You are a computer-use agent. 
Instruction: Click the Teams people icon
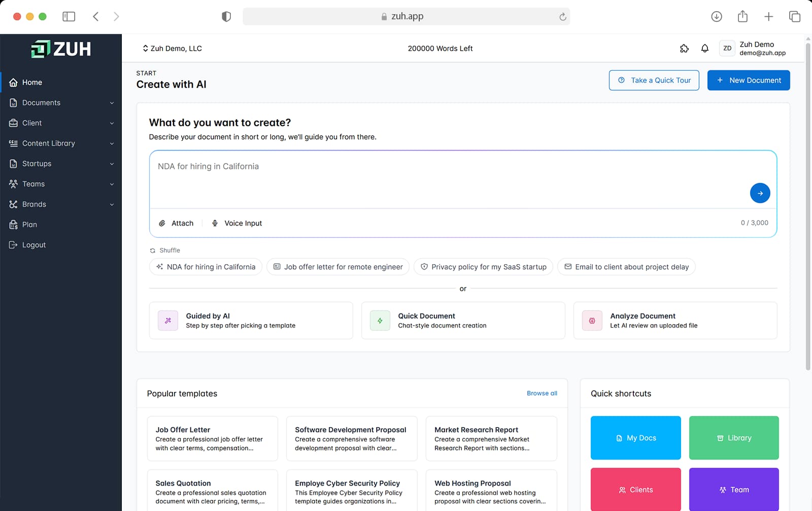click(x=14, y=184)
